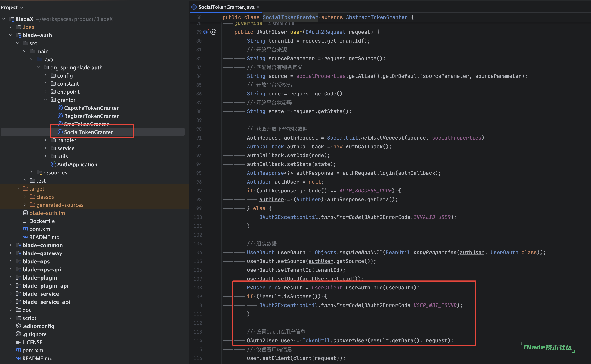
Task: Expand the test folder
Action: tap(25, 181)
